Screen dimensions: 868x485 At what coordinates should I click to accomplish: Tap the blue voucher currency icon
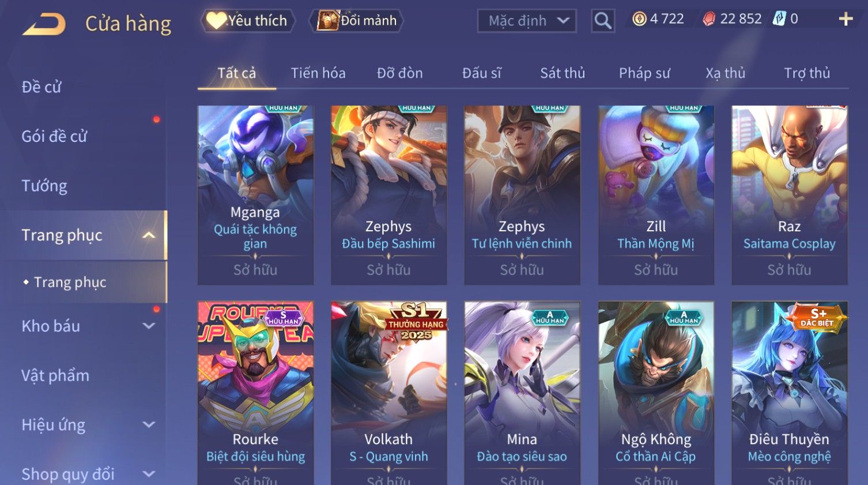point(779,18)
